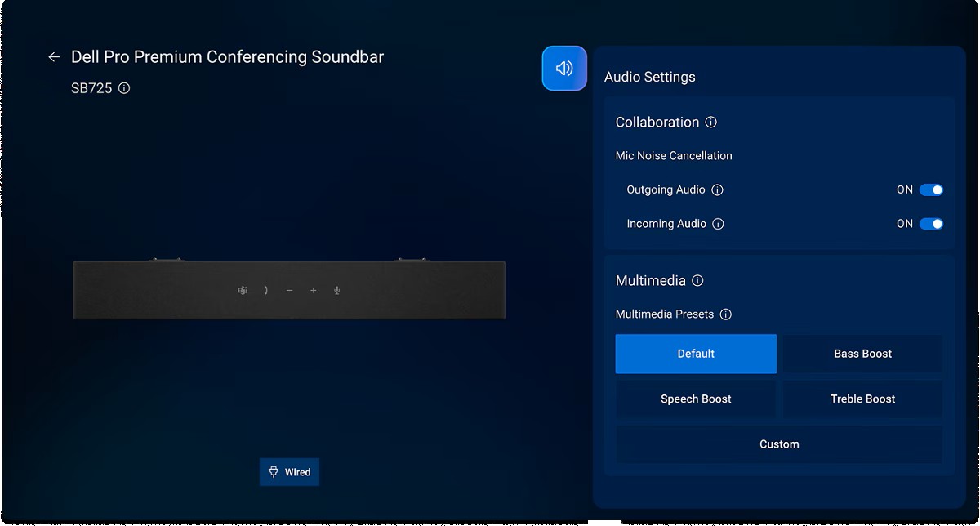Screen dimensions: 980x526
Task: Open the Audio Settings speaker icon
Action: [x=563, y=69]
